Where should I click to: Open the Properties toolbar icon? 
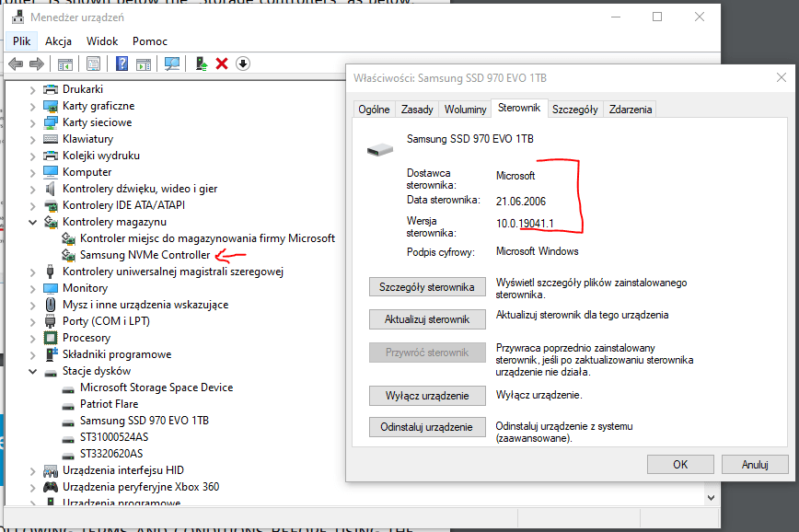[x=93, y=64]
